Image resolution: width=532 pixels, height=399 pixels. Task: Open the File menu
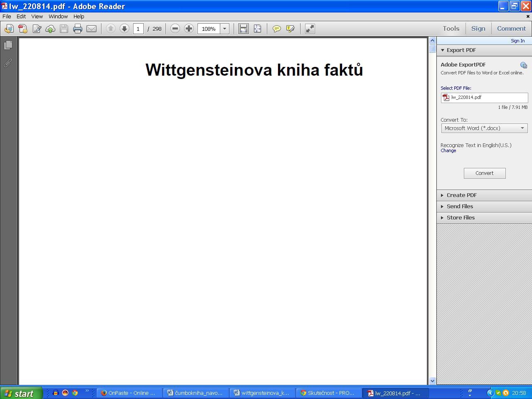pos(6,16)
